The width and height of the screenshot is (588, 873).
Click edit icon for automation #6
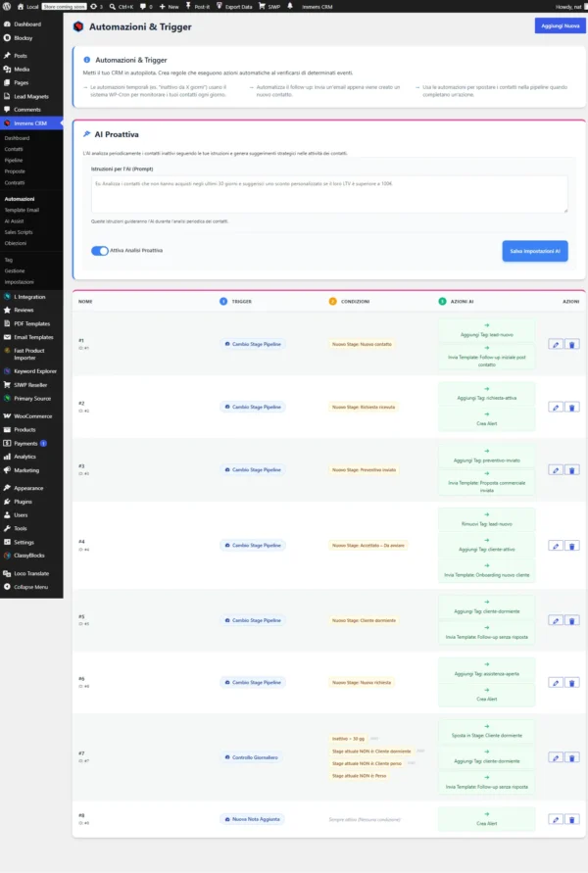click(556, 683)
